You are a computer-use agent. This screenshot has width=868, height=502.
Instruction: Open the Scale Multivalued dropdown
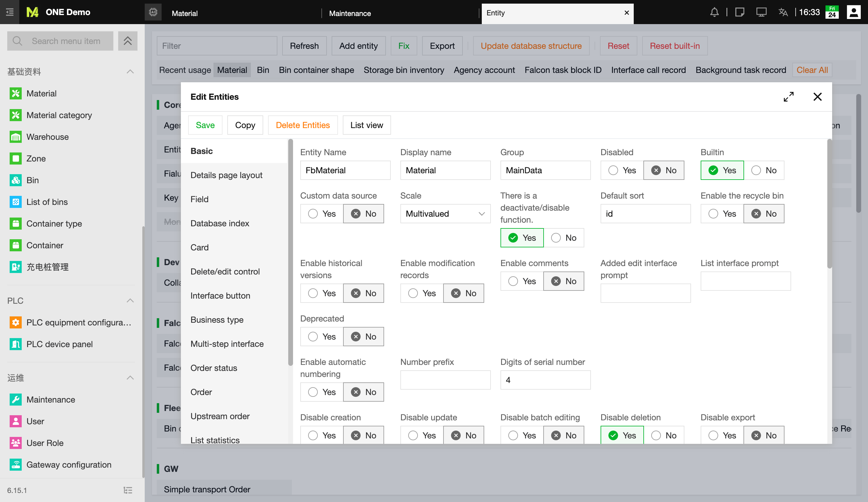click(x=445, y=213)
